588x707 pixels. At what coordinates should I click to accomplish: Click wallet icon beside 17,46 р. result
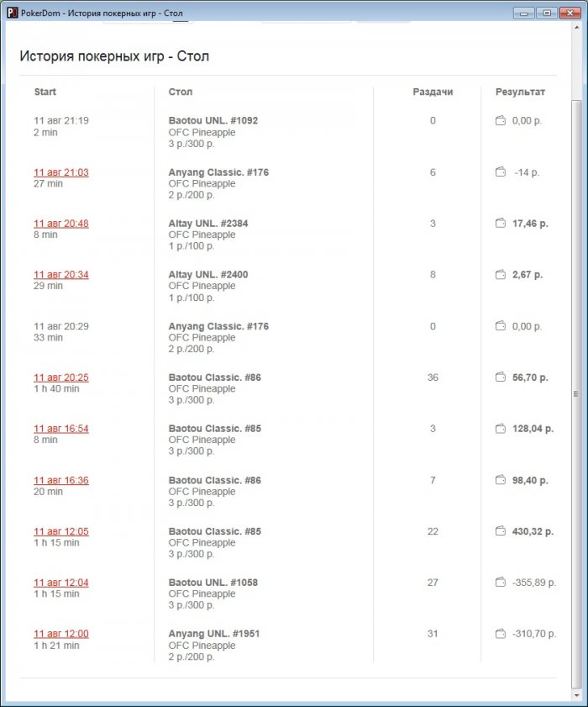[501, 224]
